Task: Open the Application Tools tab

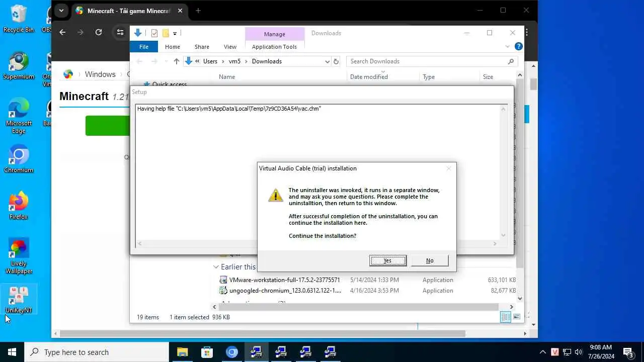Action: click(x=274, y=47)
